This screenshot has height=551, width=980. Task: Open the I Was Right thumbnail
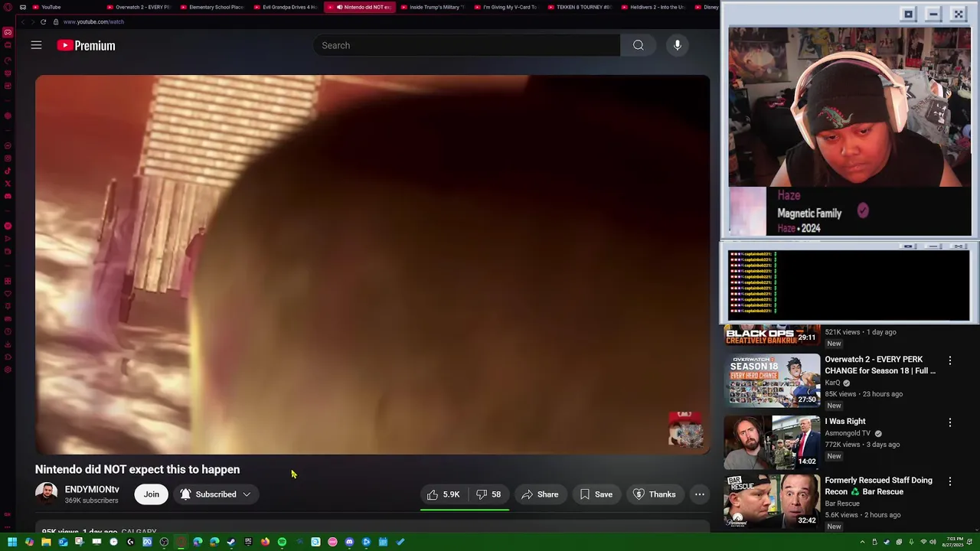[773, 442]
